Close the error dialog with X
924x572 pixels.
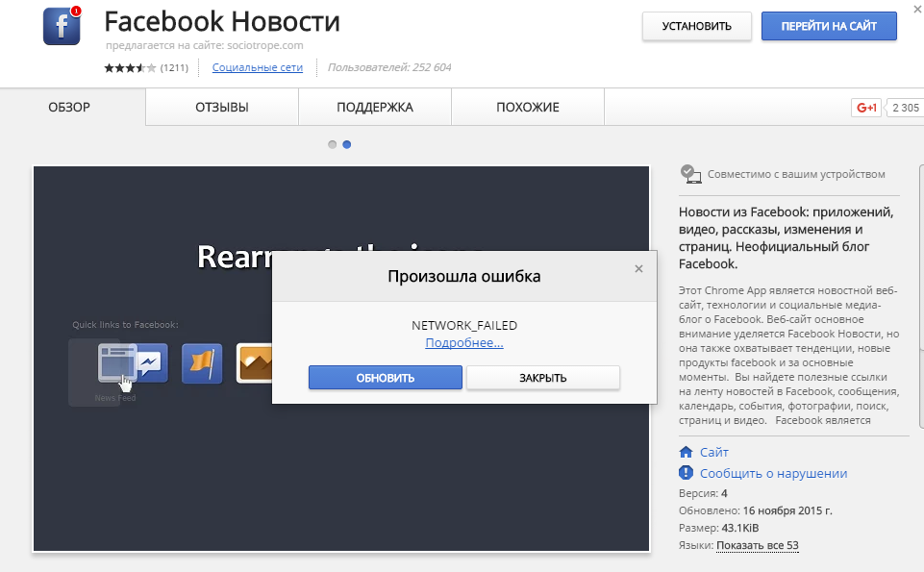click(x=638, y=268)
